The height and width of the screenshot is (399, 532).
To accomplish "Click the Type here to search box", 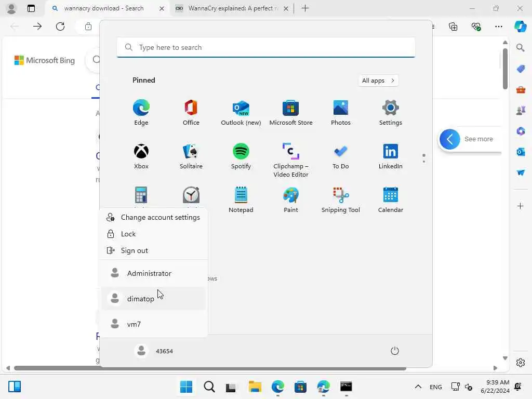I will pos(266,47).
